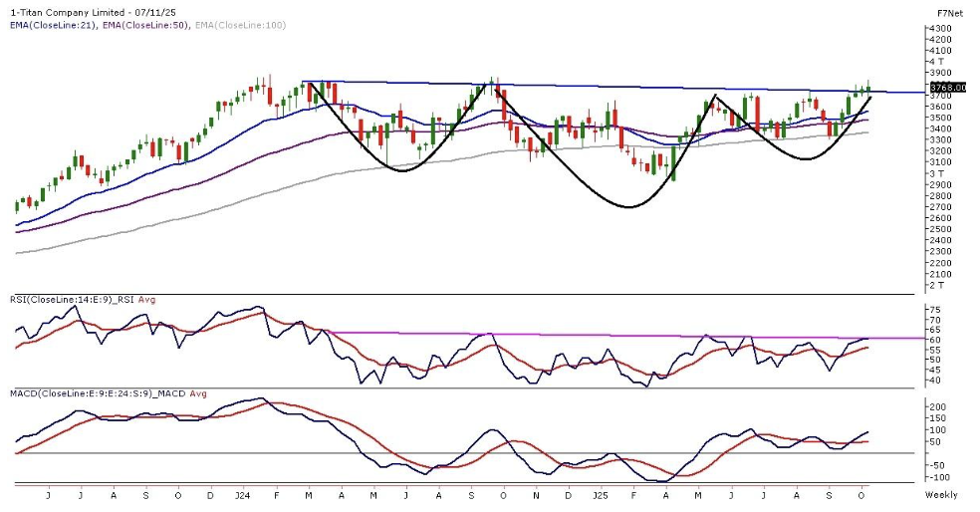Click the 3 T level on price axis
This screenshot has width=980, height=512.
[938, 173]
